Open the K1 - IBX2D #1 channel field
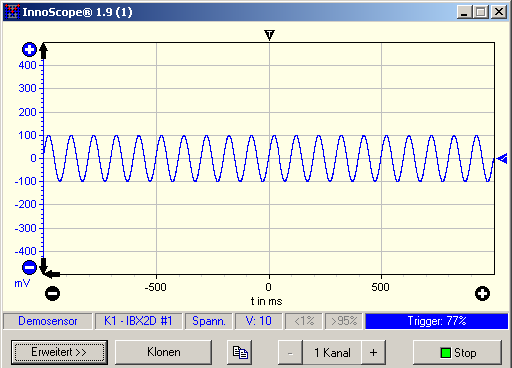 (x=138, y=321)
